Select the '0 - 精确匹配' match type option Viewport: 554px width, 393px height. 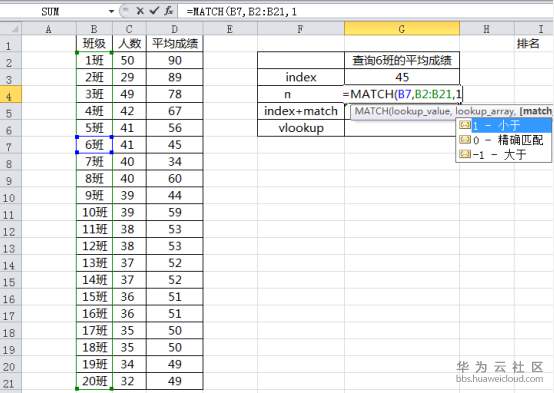point(504,140)
